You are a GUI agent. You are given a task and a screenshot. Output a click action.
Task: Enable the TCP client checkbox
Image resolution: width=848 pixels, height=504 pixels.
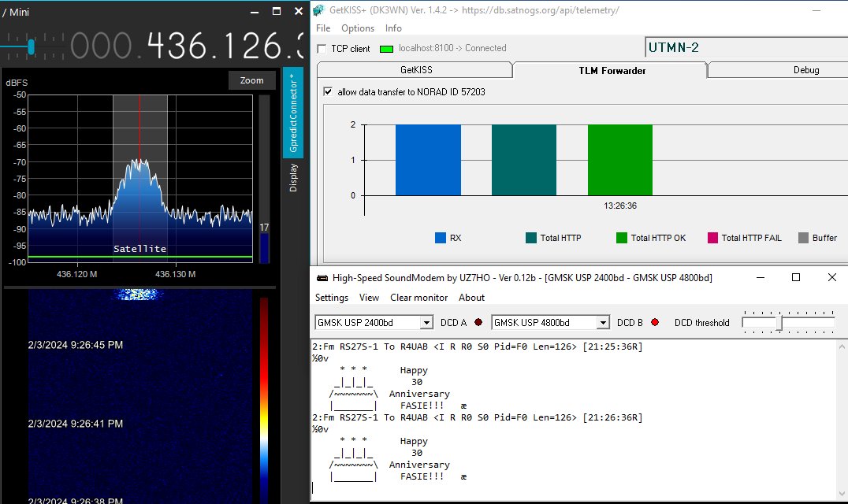click(x=322, y=49)
